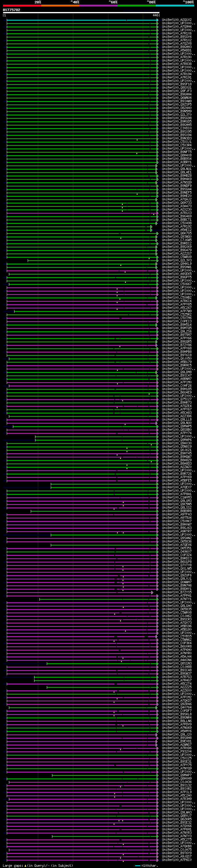Click the cyan ~100% identity legend segment
This screenshot has width=197, height=868.
point(175,6)
